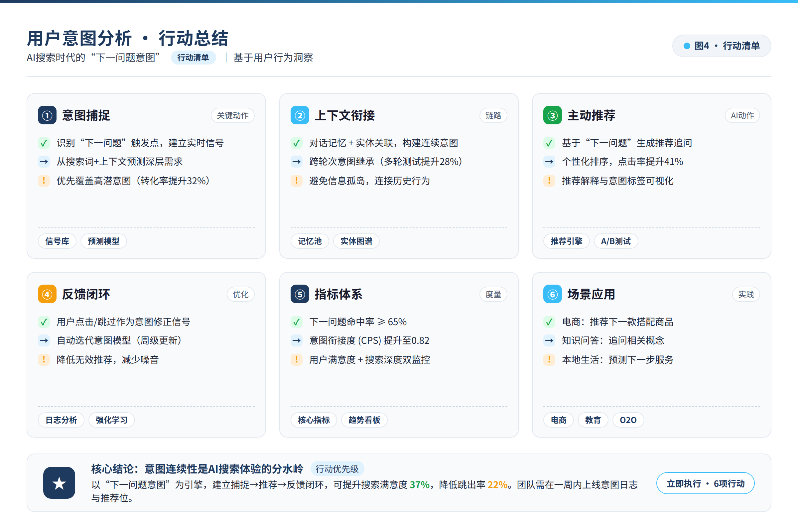Click the 行动清单 pill in the subtitle
Image resolution: width=798 pixels, height=532 pixels.
pos(193,57)
